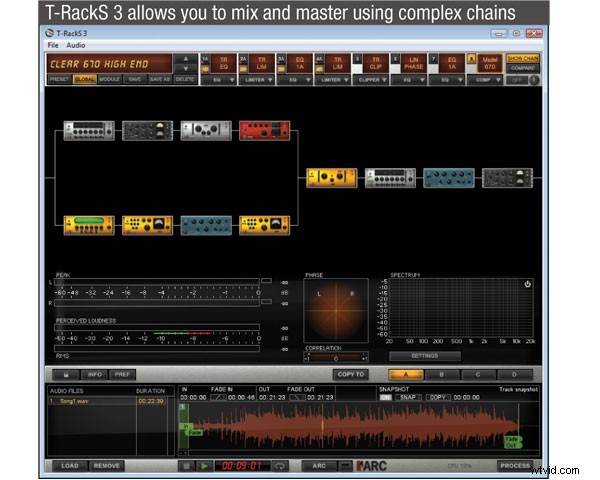
Task: Open the File menu
Action: 53,46
